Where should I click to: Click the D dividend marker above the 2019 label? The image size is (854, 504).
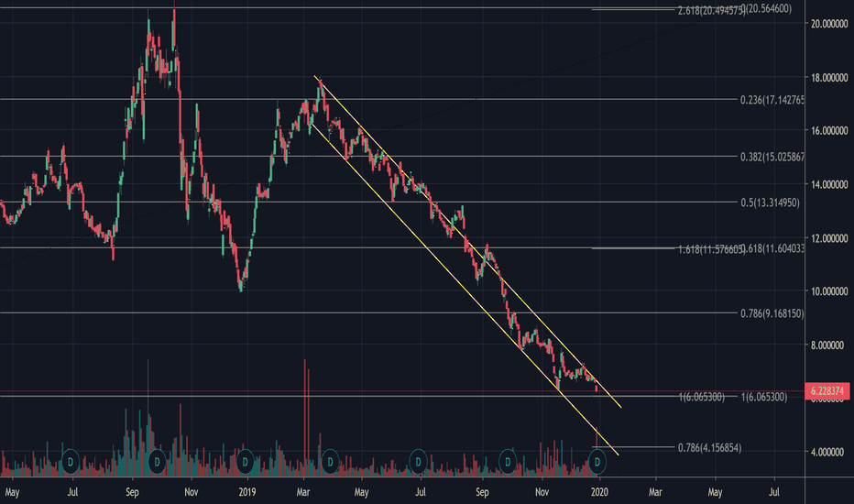[245, 462]
